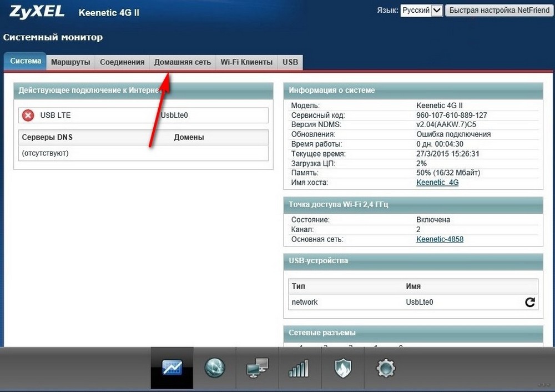
Task: Click the ZyXEL logo
Action: point(37,11)
